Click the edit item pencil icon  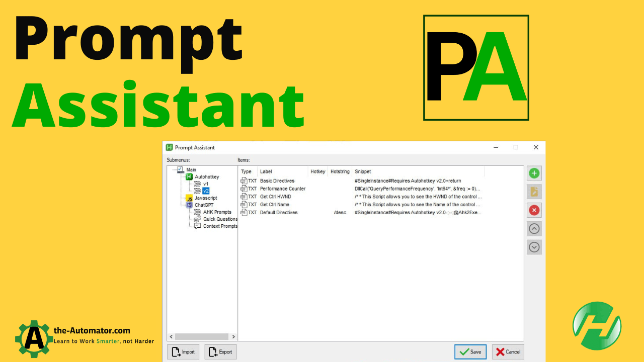tap(534, 192)
